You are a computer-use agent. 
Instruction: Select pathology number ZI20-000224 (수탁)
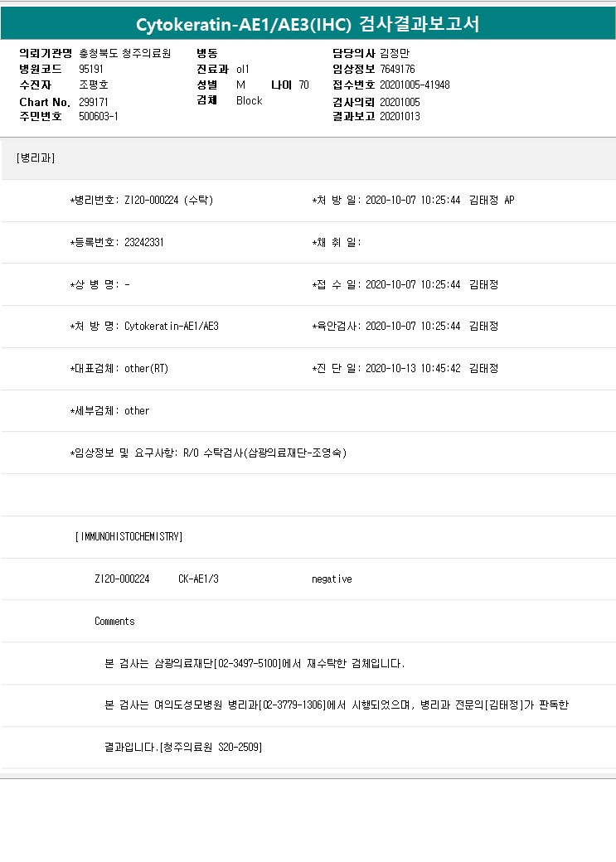coord(168,201)
